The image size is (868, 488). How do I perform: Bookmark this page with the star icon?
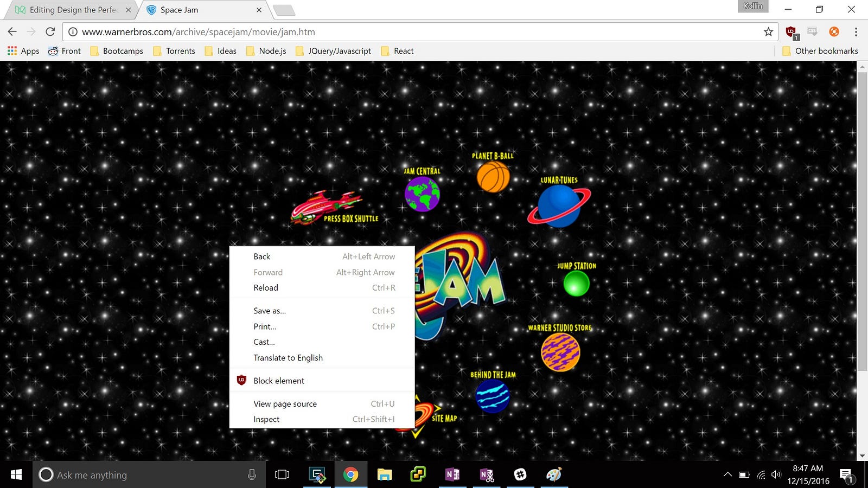768,32
